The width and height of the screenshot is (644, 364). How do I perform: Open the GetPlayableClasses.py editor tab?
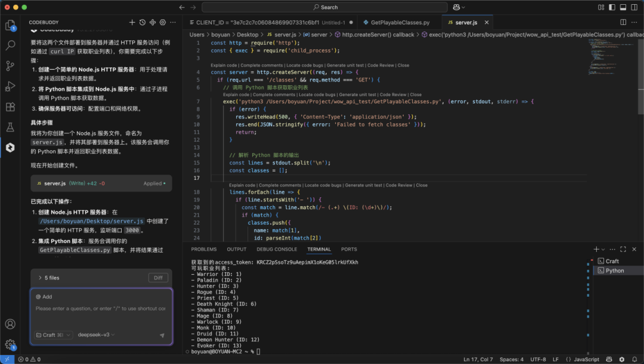400,23
